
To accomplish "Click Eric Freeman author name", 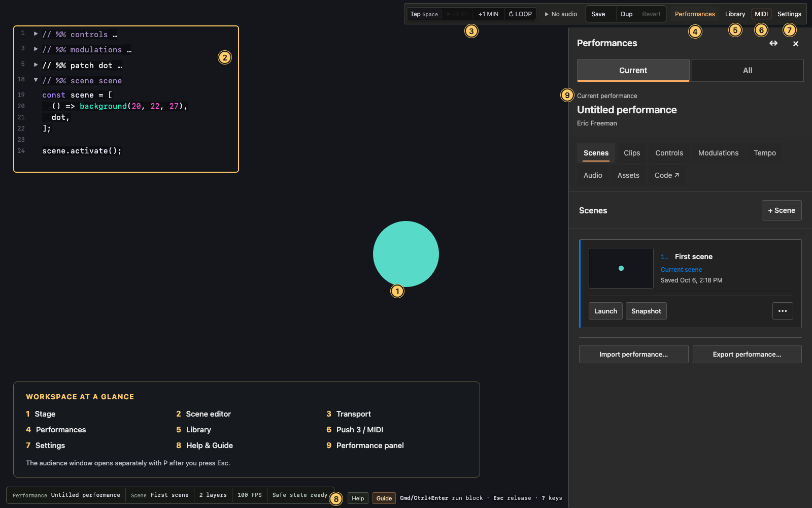I will coord(597,123).
